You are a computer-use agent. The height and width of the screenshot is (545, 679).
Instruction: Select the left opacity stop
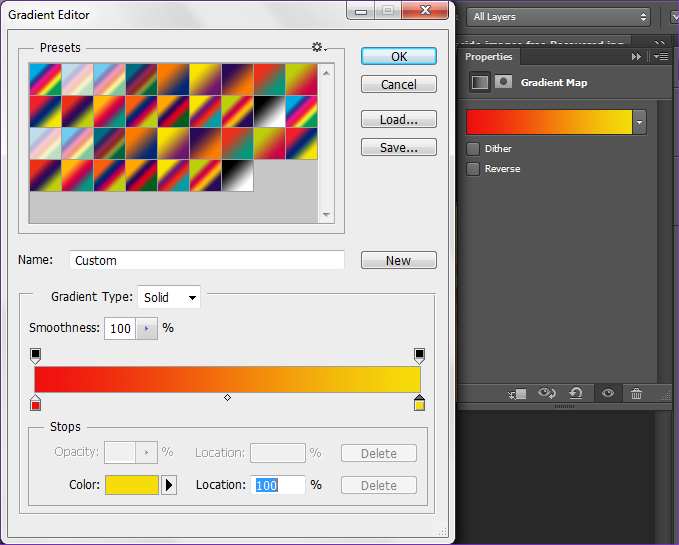pyautogui.click(x=36, y=355)
